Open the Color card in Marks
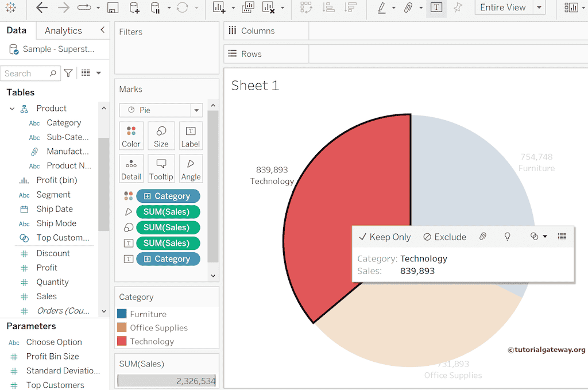Viewport: 588px width, 390px height. tap(131, 137)
